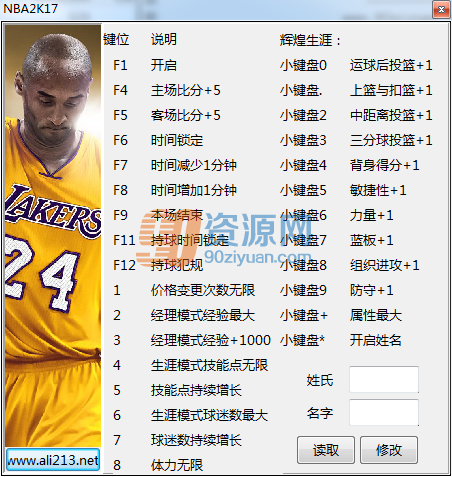This screenshot has height=477, width=452.
Task: Click the 背身得分+1 entry
Action: click(385, 165)
